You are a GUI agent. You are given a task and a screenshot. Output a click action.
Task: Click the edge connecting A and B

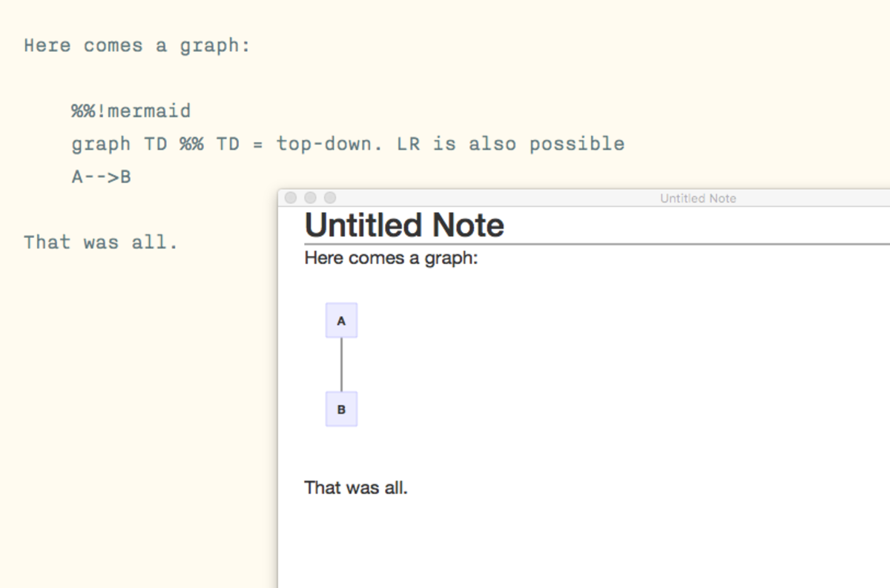click(x=341, y=365)
